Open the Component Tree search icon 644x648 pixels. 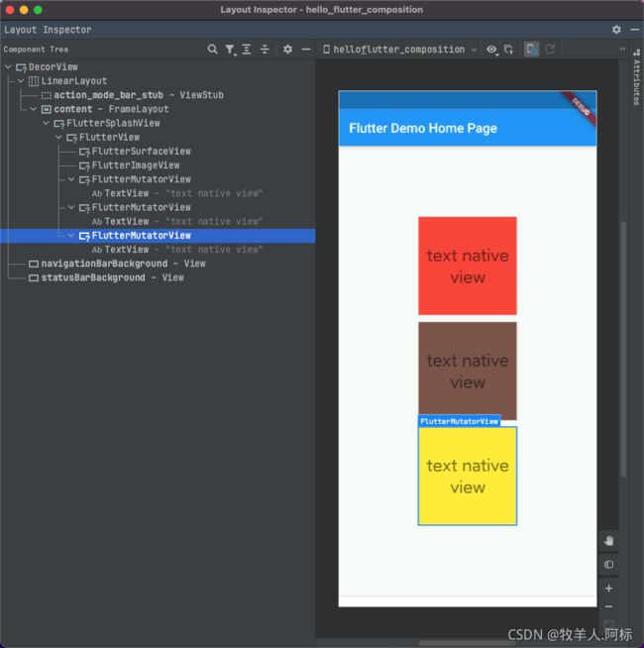tap(212, 50)
